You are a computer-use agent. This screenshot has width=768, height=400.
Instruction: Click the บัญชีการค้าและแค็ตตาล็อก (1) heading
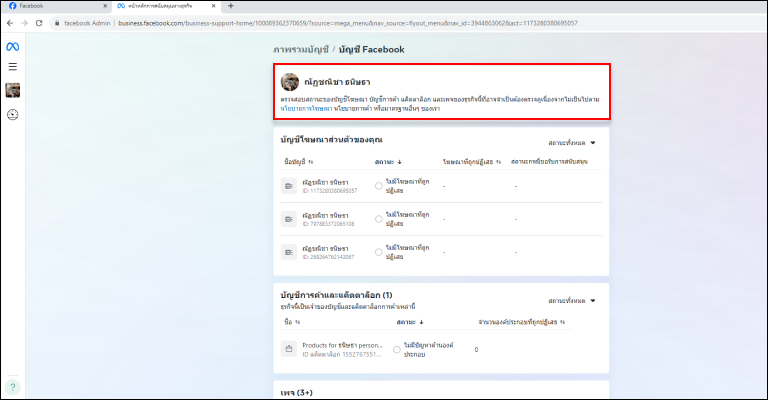(x=336, y=295)
